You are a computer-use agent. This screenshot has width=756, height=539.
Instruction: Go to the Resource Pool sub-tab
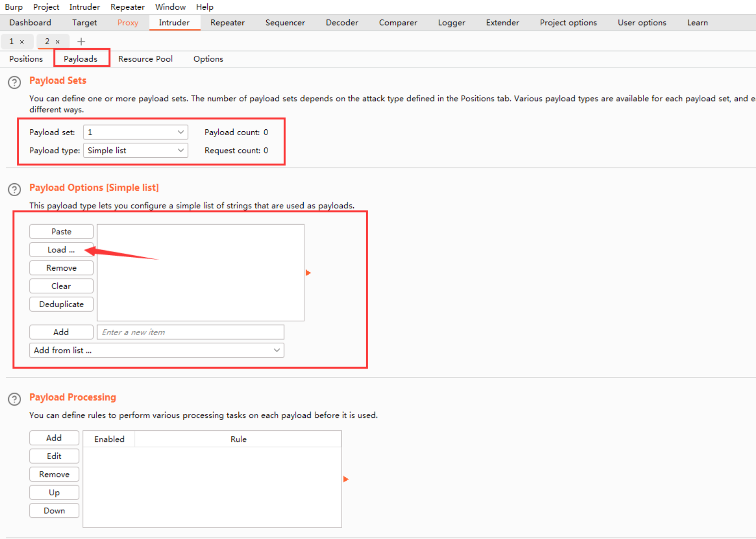click(146, 59)
